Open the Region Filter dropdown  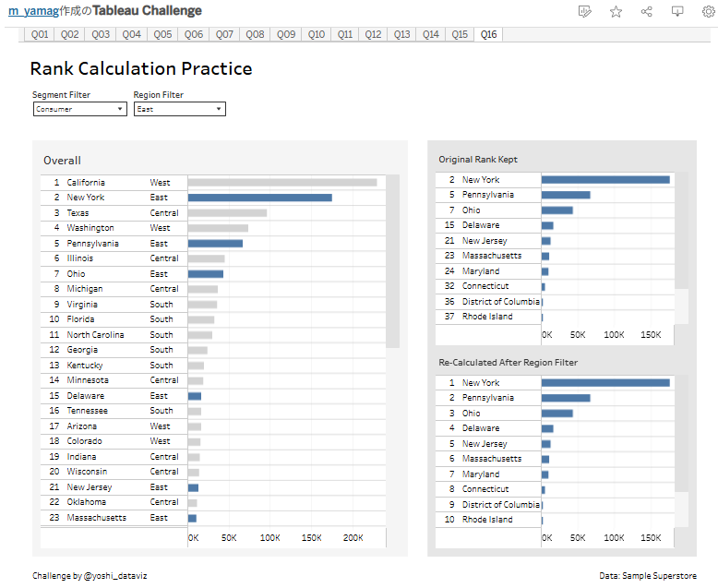click(179, 109)
